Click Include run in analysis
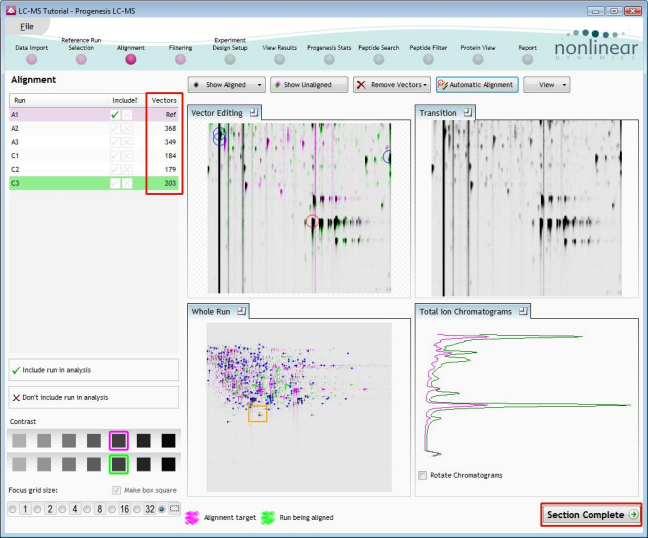The height and width of the screenshot is (538, 648). point(94,370)
